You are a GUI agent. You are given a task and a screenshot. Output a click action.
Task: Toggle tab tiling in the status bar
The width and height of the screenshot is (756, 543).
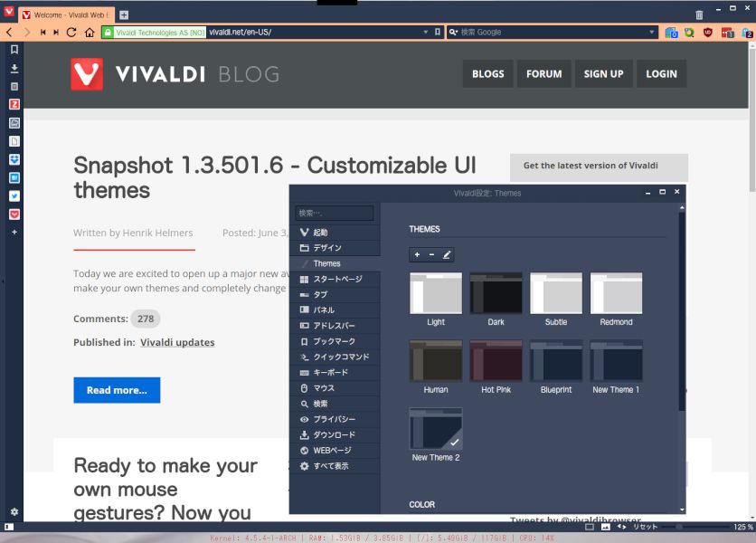(590, 527)
